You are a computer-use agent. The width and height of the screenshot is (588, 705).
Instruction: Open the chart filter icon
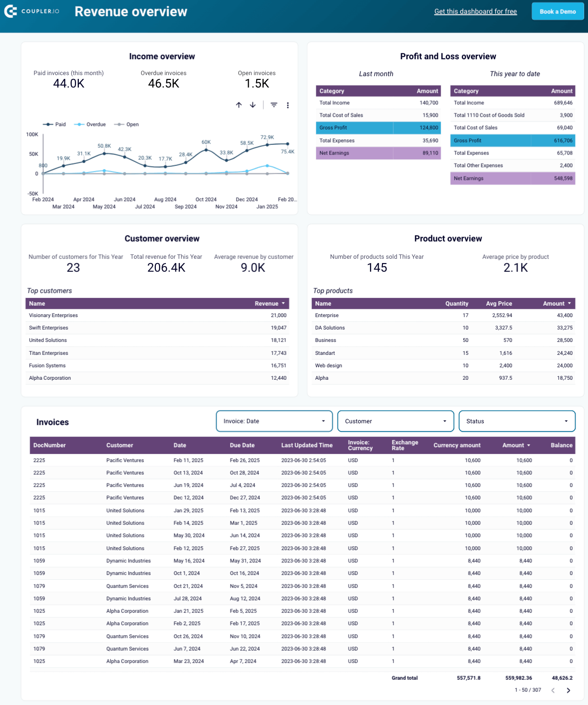[274, 105]
